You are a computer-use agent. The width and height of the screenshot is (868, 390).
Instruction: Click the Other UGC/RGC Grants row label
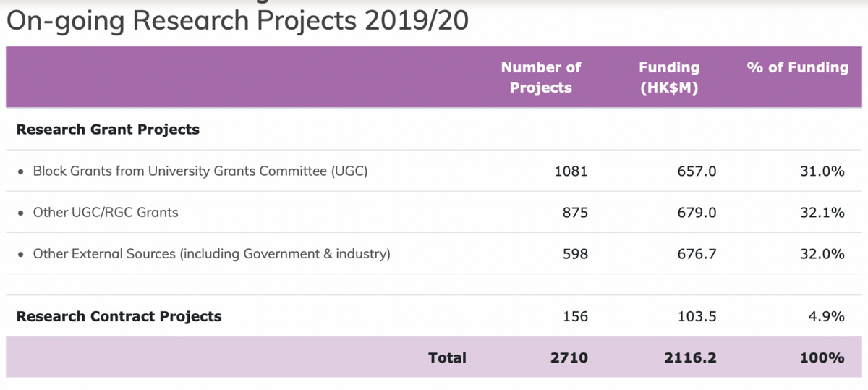pyautogui.click(x=106, y=213)
